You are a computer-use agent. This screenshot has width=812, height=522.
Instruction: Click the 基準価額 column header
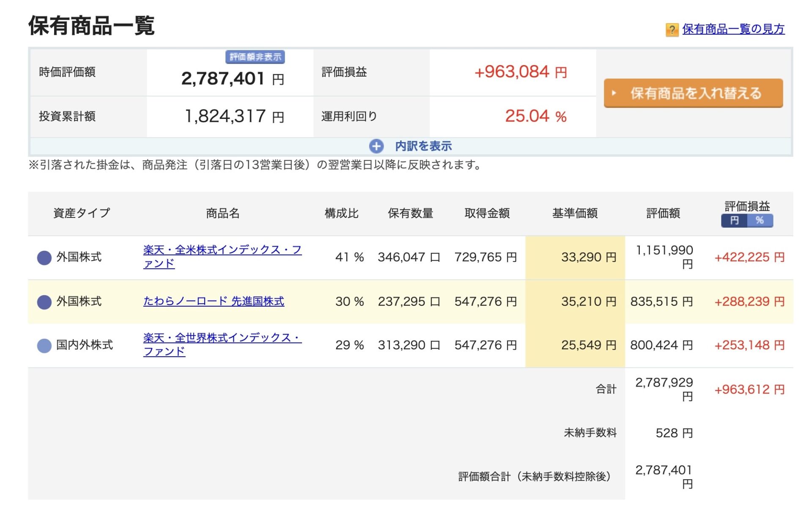tap(575, 213)
